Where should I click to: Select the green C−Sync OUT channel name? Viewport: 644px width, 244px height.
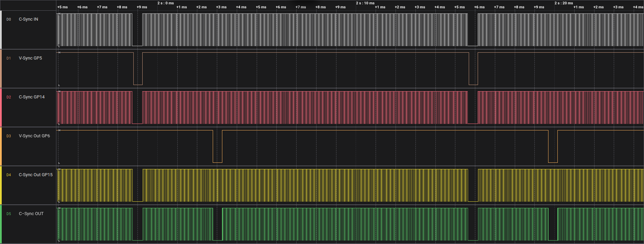31,214
